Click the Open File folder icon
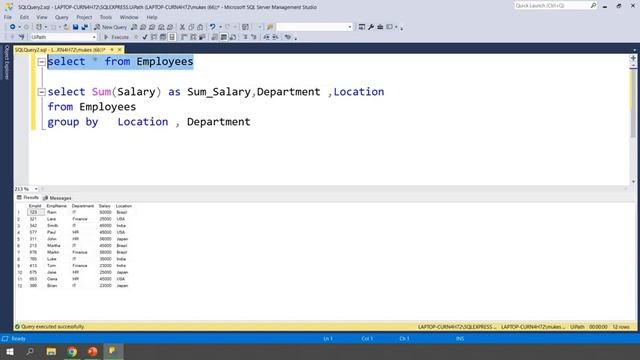 (x=66, y=27)
